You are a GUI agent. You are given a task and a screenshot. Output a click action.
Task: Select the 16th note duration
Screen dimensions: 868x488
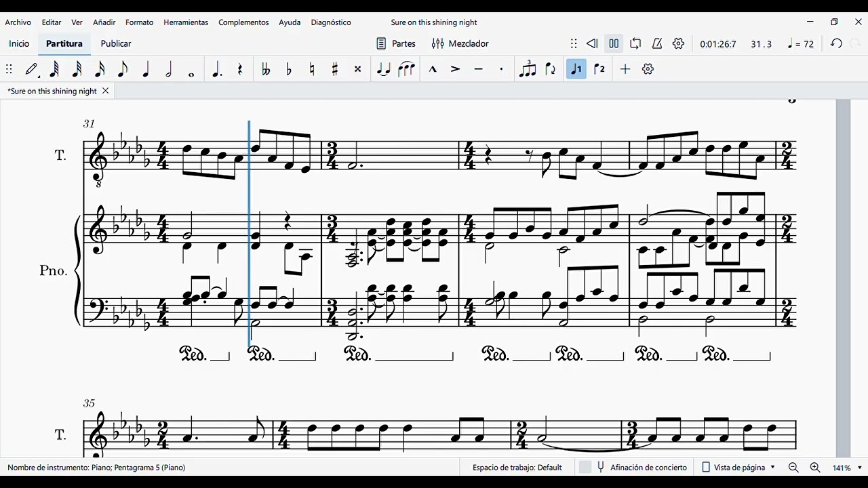(x=100, y=69)
